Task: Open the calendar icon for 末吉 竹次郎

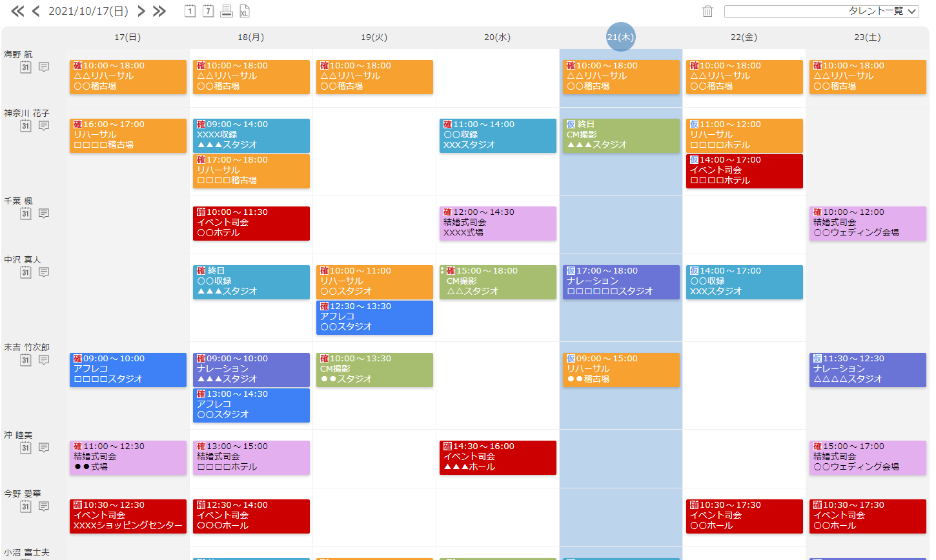Action: (25, 360)
